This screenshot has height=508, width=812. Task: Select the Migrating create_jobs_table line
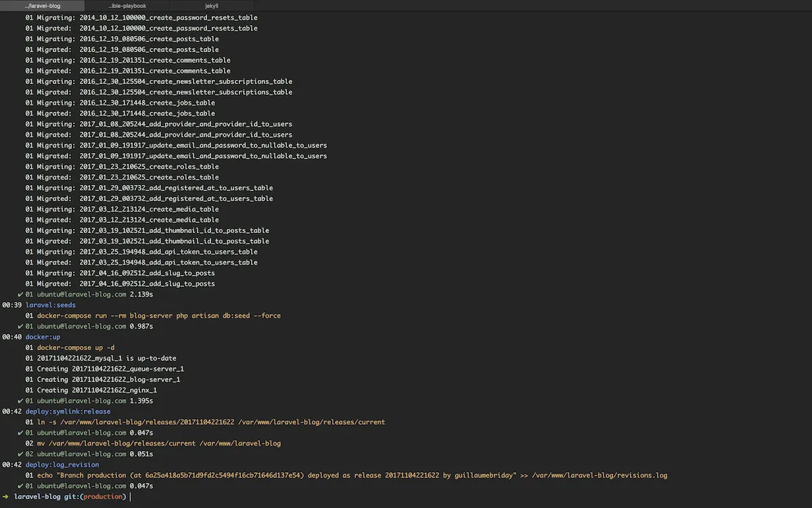click(120, 103)
